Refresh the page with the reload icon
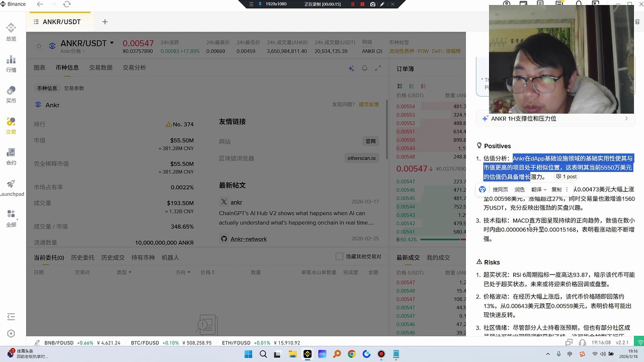The height and width of the screenshot is (362, 644). pyautogui.click(x=67, y=4)
